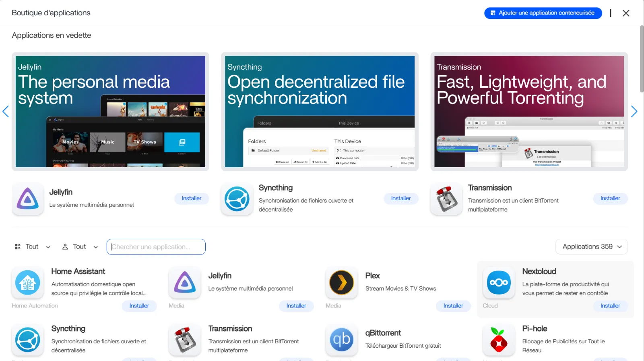
Task: Open the Transmission featured banner thumbnail
Action: pyautogui.click(x=529, y=112)
